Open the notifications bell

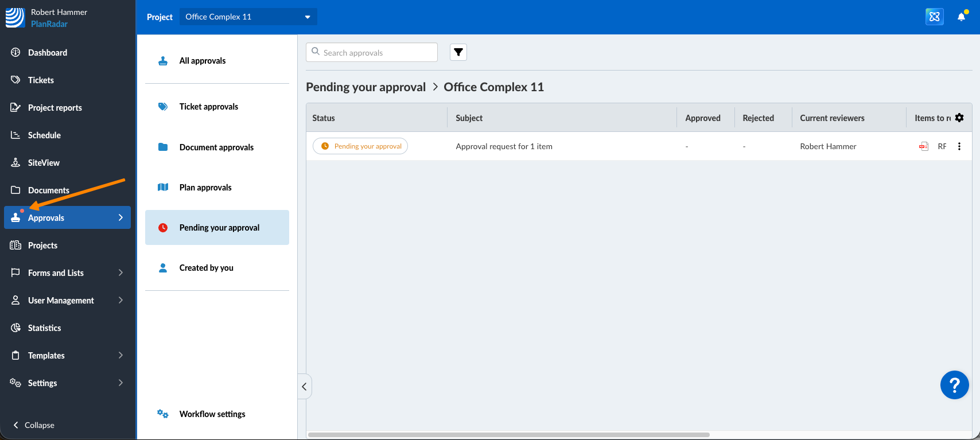pyautogui.click(x=961, y=17)
